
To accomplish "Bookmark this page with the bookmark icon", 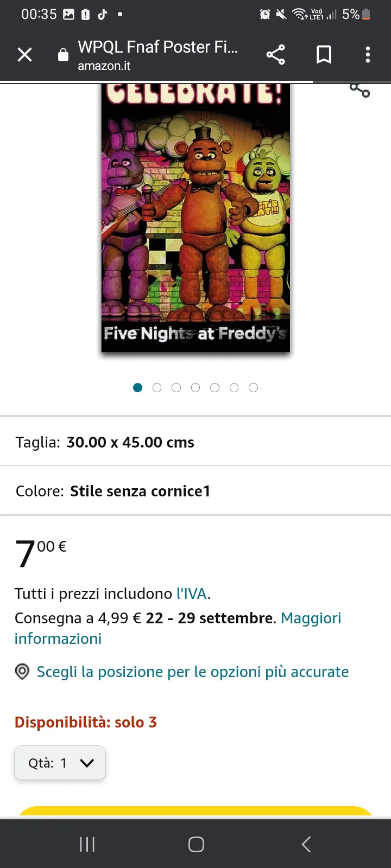I will coord(324,55).
